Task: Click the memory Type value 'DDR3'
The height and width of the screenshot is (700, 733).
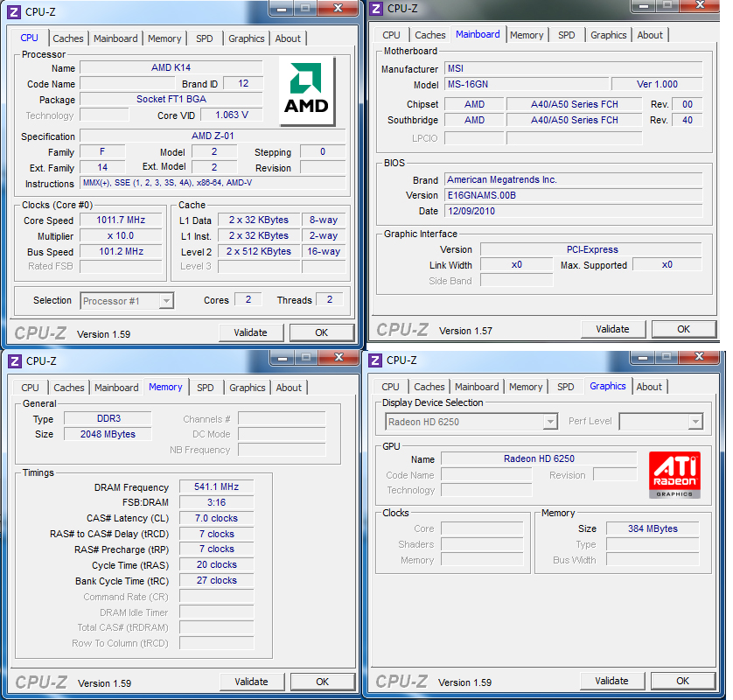Action: click(x=108, y=418)
